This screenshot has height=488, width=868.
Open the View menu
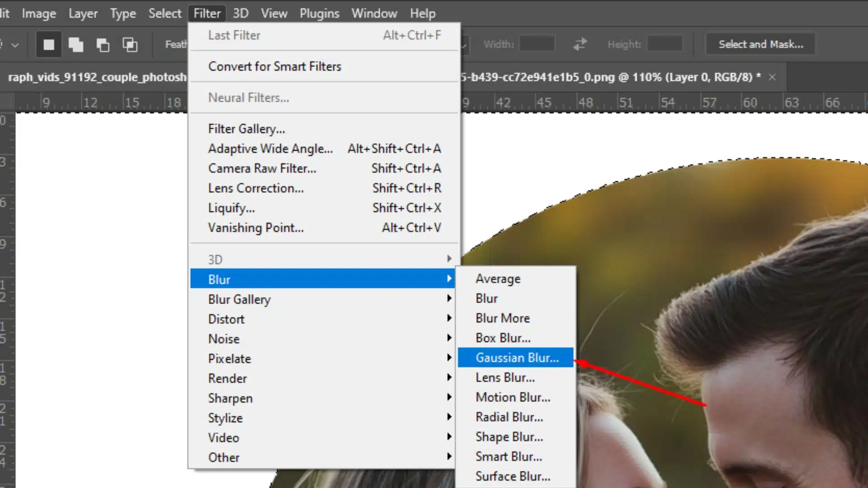click(274, 14)
